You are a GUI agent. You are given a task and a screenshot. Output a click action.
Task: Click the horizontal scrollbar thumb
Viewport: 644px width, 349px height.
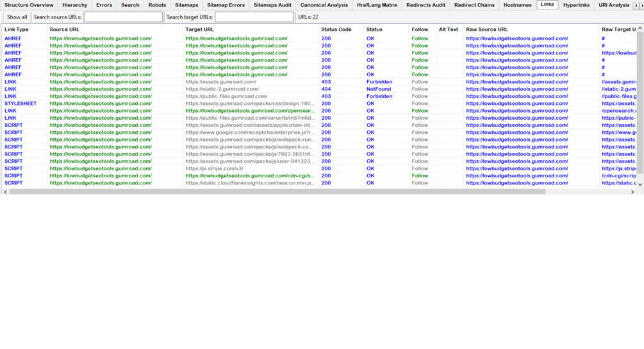coord(277,191)
